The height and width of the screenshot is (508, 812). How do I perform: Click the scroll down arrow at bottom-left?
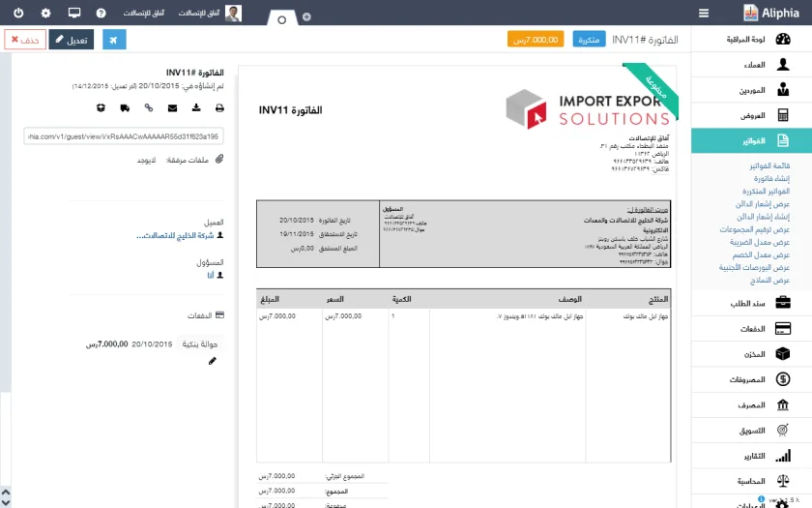coord(5,502)
